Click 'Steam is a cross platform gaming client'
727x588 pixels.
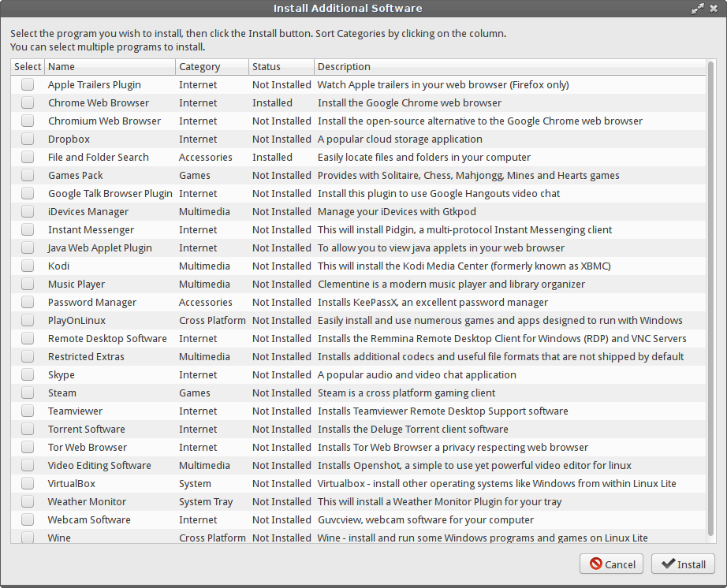406,393
